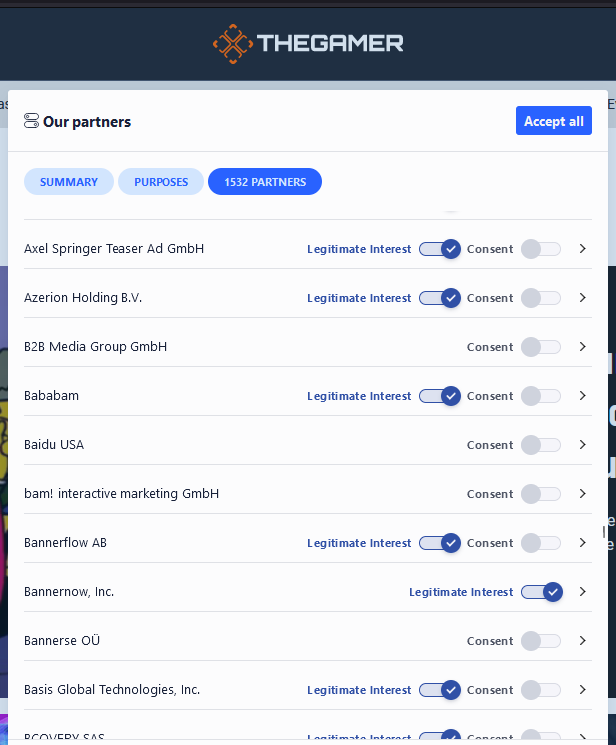The height and width of the screenshot is (745, 616).
Task: Click Consent label for Baidu USA
Action: (x=490, y=445)
